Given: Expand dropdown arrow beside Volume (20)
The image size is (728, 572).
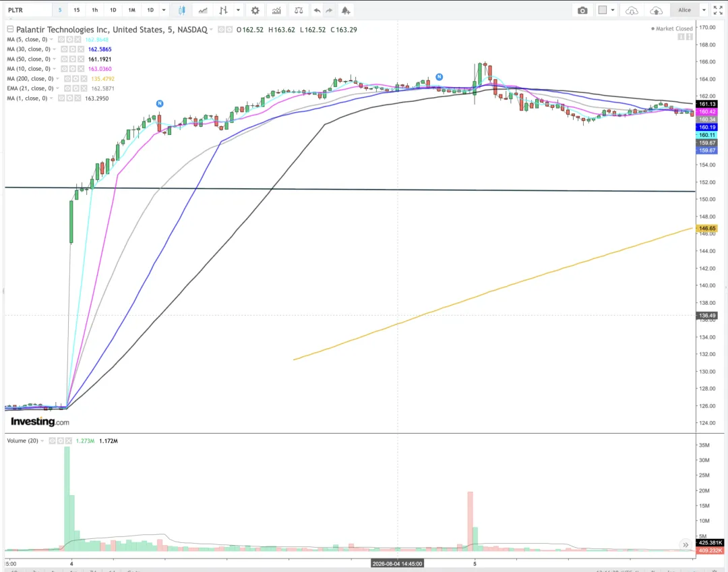Looking at the screenshot, I should [x=42, y=440].
